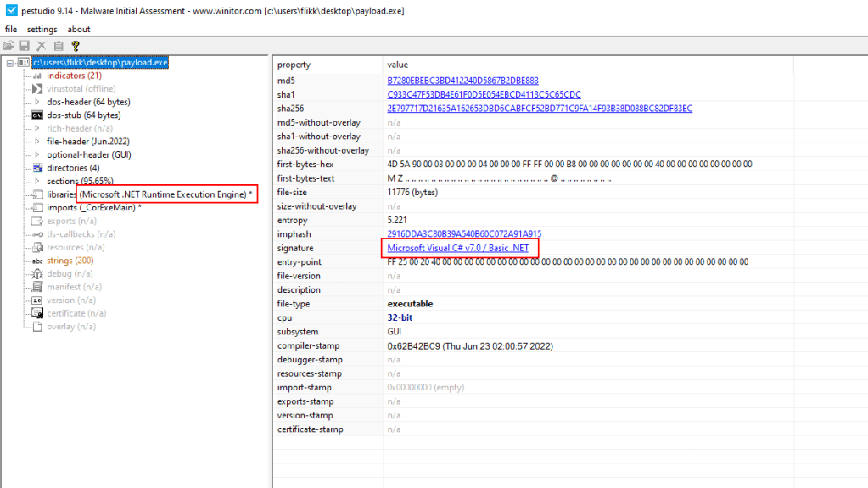Open the file menu
This screenshot has height=488, width=868.
11,30
